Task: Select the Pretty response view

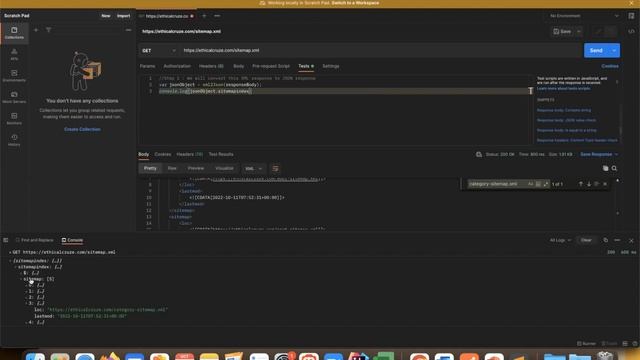Action: pyautogui.click(x=150, y=168)
